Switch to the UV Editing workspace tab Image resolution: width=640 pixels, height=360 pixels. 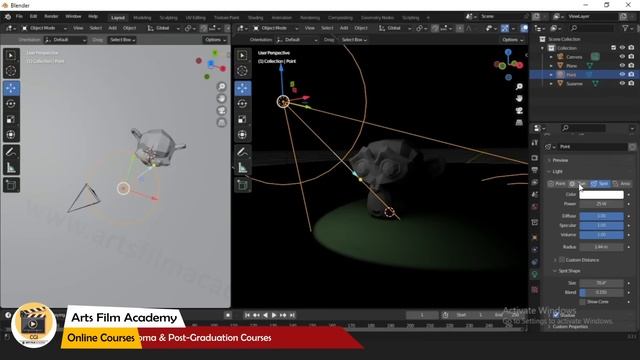pyautogui.click(x=196, y=18)
